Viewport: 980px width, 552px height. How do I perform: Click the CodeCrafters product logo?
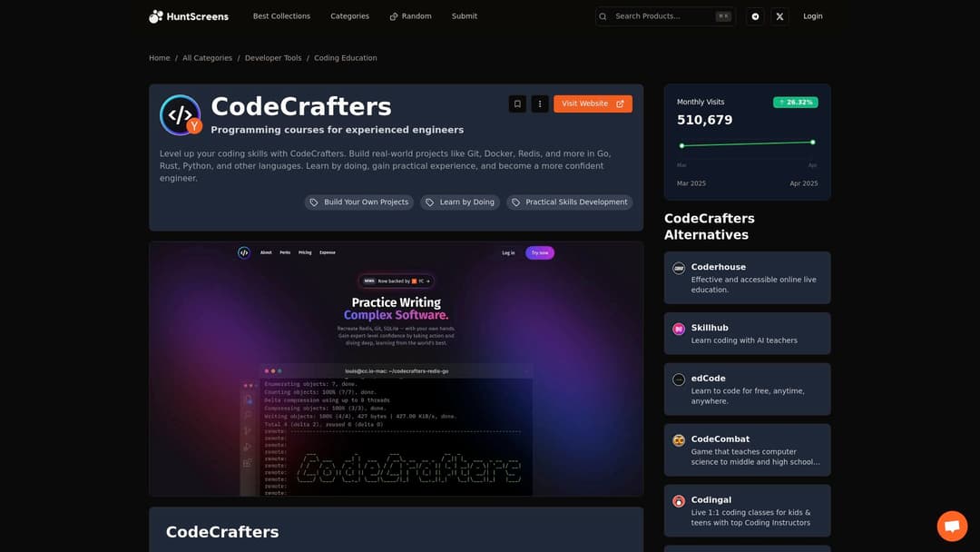(x=181, y=115)
